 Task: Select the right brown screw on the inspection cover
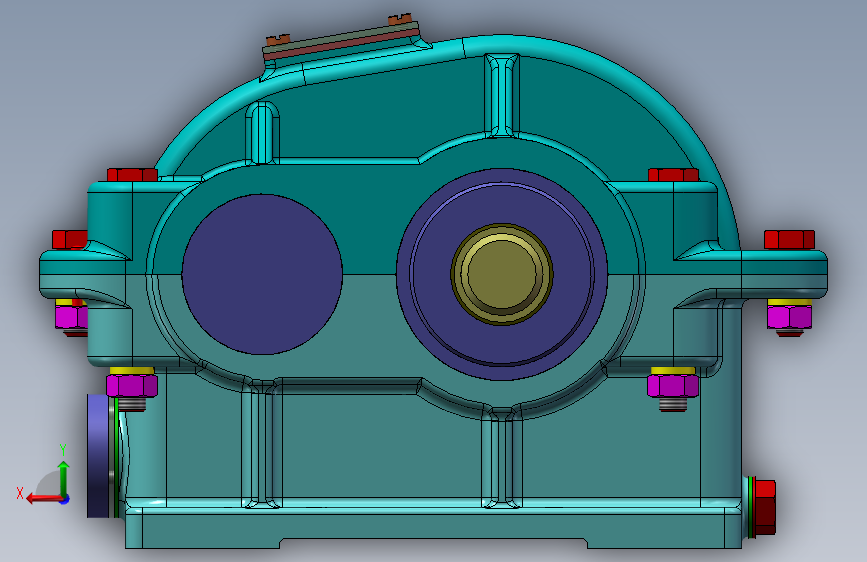(399, 19)
